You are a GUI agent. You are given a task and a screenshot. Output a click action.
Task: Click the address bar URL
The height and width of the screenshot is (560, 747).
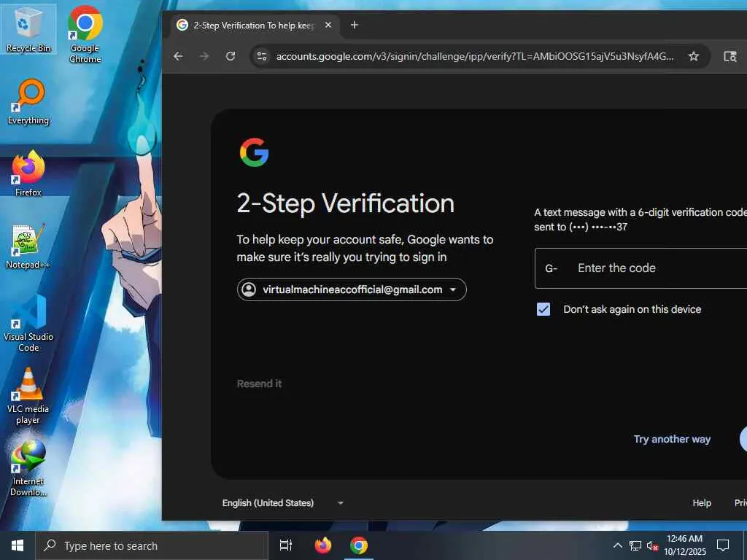(474, 56)
